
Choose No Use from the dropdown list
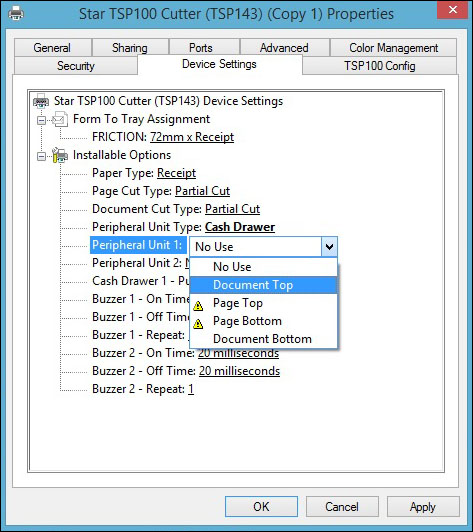263,267
